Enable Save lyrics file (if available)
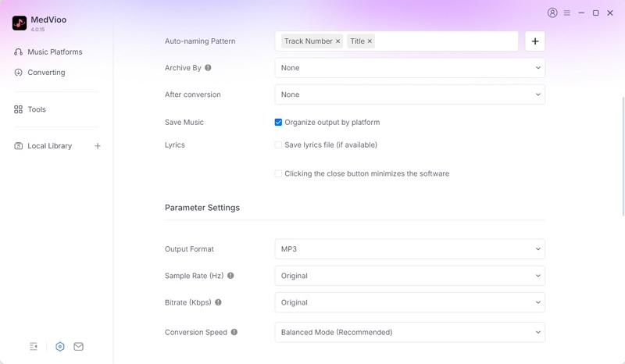Viewport: 625px width, 364px height. [278, 145]
